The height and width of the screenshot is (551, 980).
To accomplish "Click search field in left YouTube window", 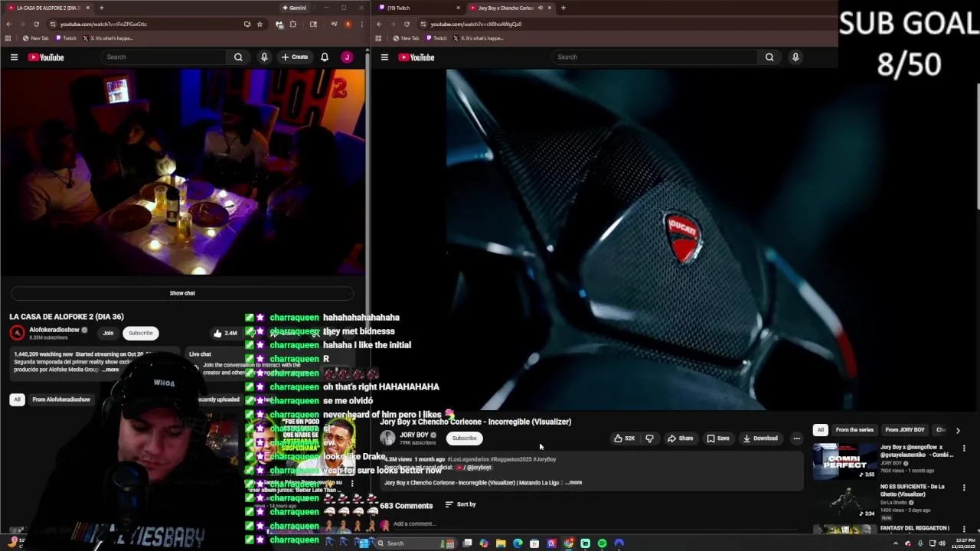I will (x=165, y=57).
